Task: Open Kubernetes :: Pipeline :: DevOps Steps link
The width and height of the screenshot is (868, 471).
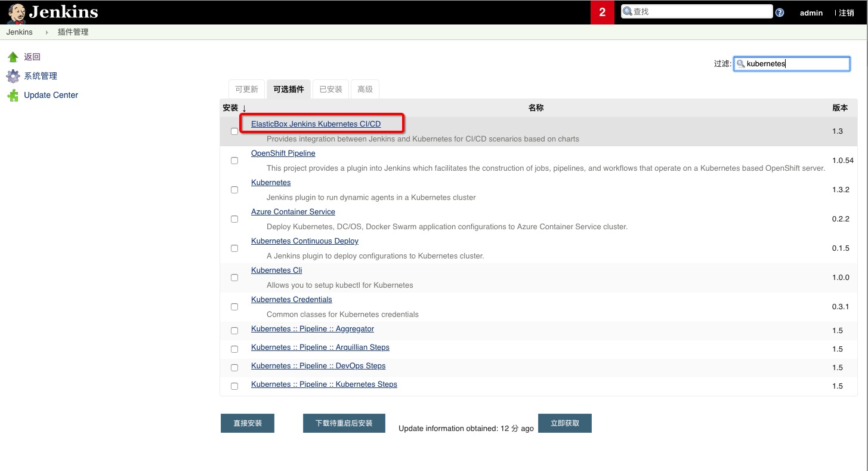Action: [319, 366]
